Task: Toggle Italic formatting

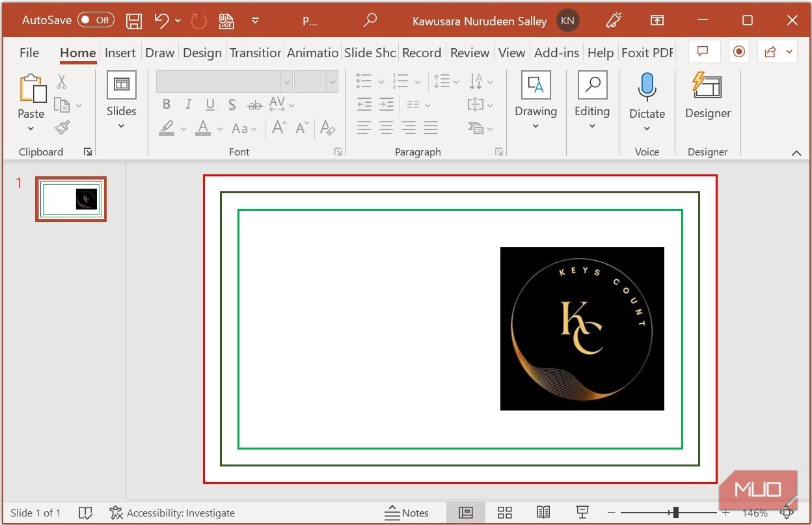Action: pyautogui.click(x=188, y=104)
